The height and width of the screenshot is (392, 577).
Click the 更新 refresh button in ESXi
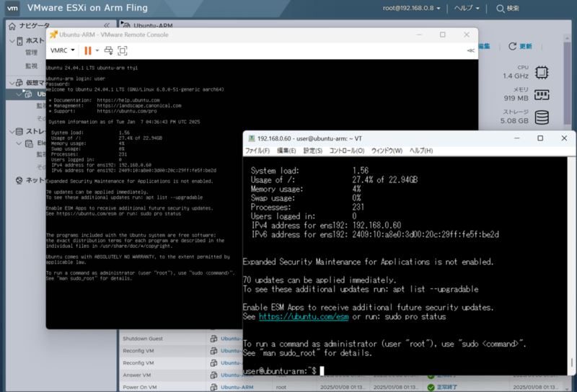pos(520,46)
